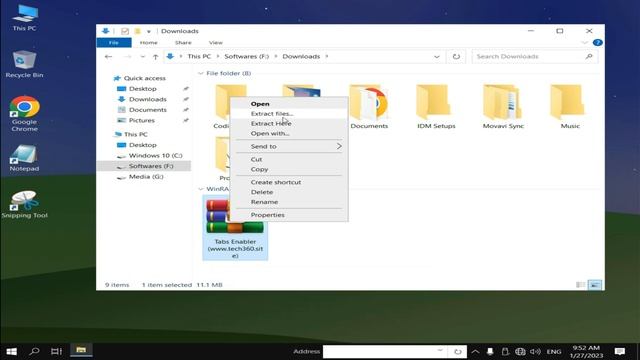The width and height of the screenshot is (640, 360).
Task: Select the Tabs Enabler WinRAR archive
Action: [235, 227]
